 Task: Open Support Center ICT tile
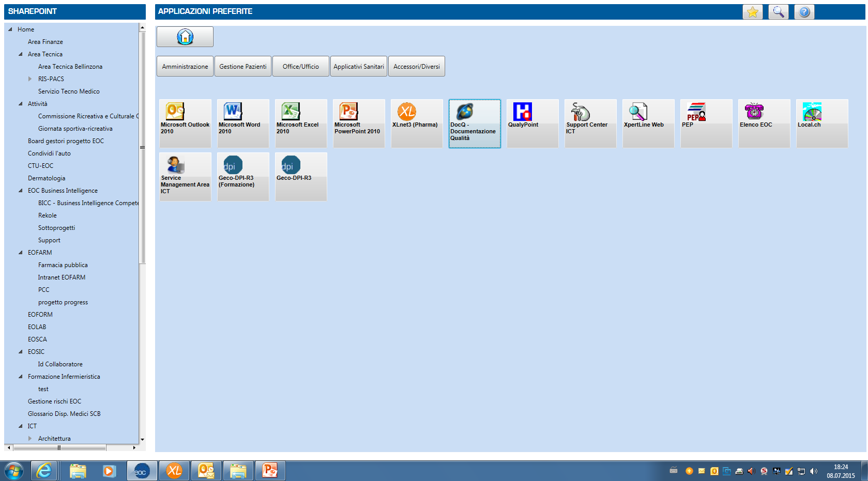coord(590,123)
